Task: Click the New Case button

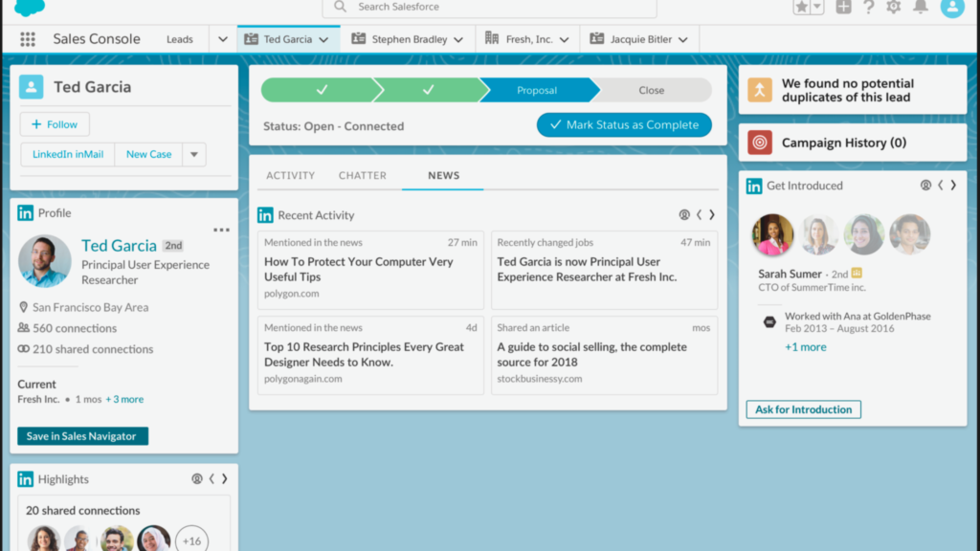Action: [148, 154]
